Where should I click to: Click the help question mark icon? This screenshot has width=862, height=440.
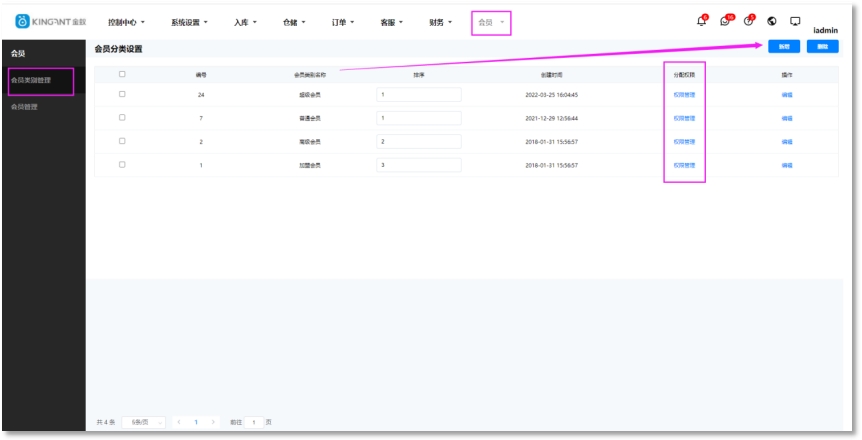(x=748, y=21)
